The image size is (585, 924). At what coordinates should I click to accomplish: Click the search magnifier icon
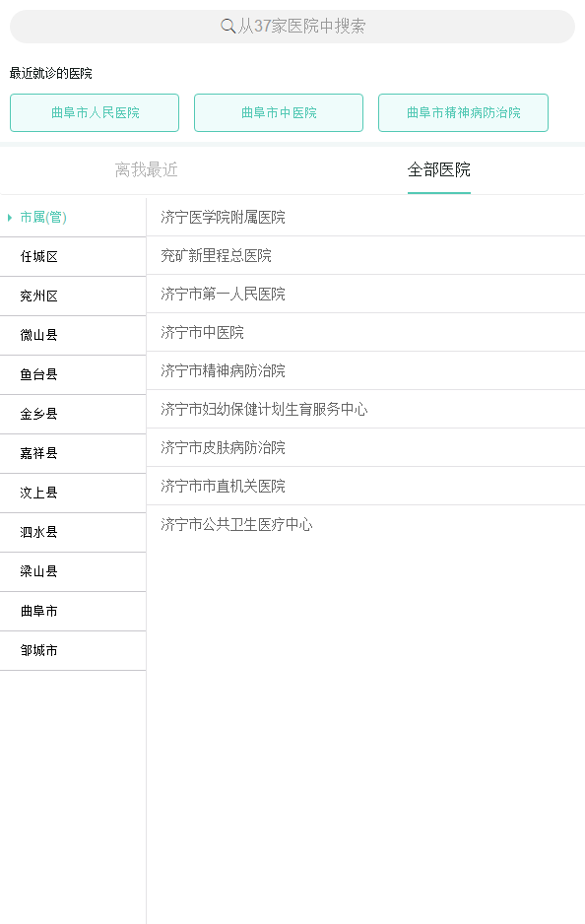point(227,26)
